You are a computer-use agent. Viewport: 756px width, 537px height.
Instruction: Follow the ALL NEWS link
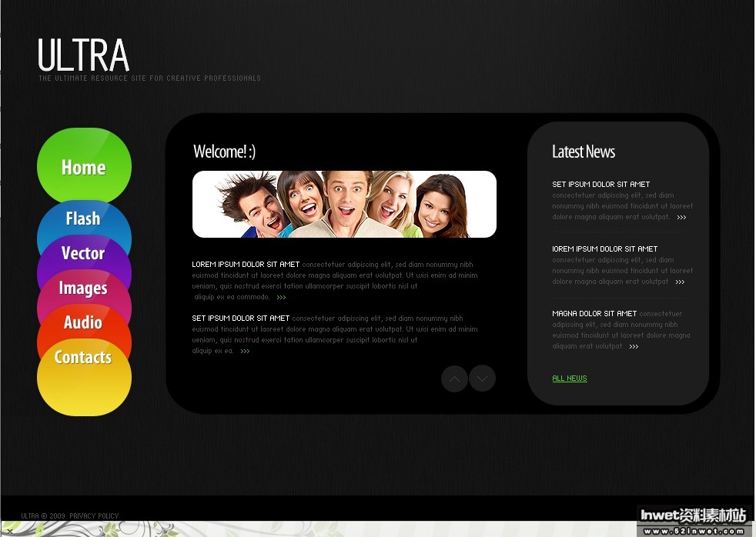coord(570,379)
